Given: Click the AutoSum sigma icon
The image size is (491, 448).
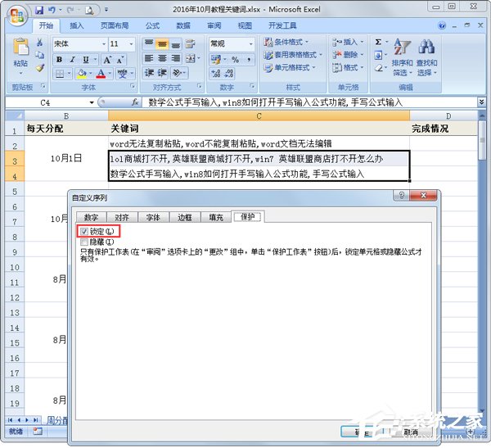Looking at the screenshot, I should coord(378,42).
